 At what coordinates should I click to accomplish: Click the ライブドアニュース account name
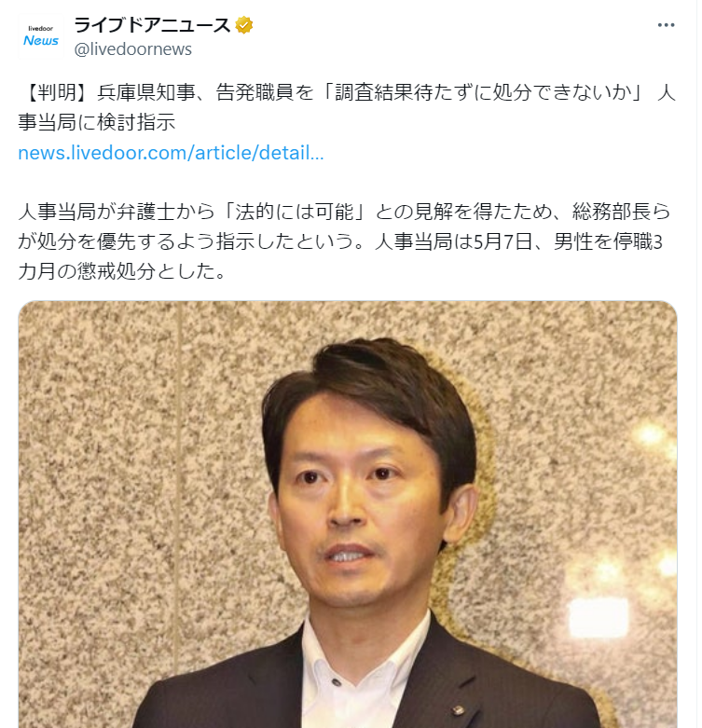[152, 25]
